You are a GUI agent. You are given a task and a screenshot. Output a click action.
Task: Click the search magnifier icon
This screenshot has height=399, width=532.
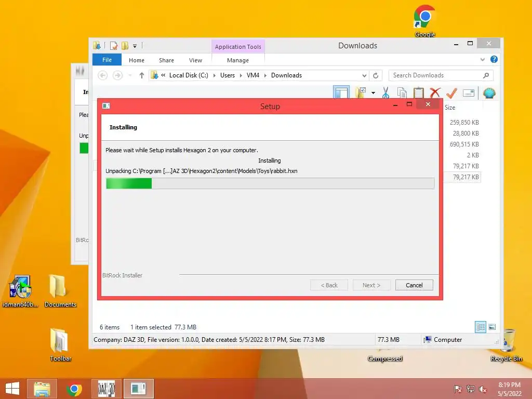tap(486, 75)
